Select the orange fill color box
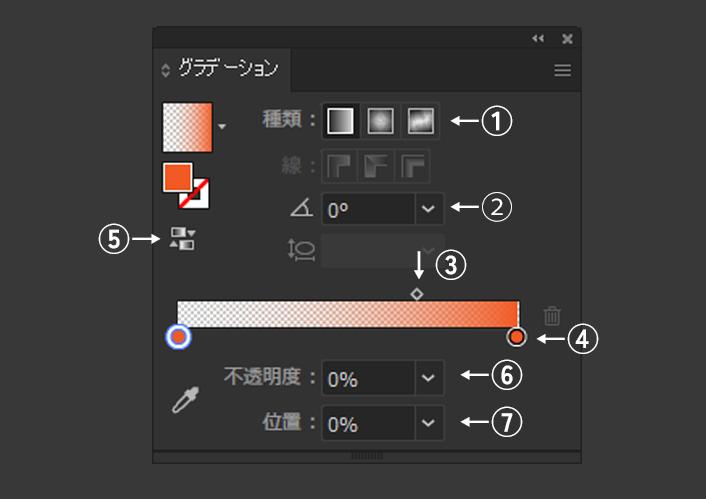Screen dimensions: 706x499 (177, 177)
